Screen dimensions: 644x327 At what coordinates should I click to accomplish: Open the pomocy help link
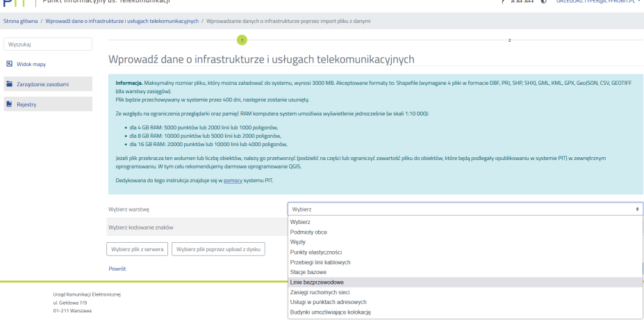click(x=233, y=180)
